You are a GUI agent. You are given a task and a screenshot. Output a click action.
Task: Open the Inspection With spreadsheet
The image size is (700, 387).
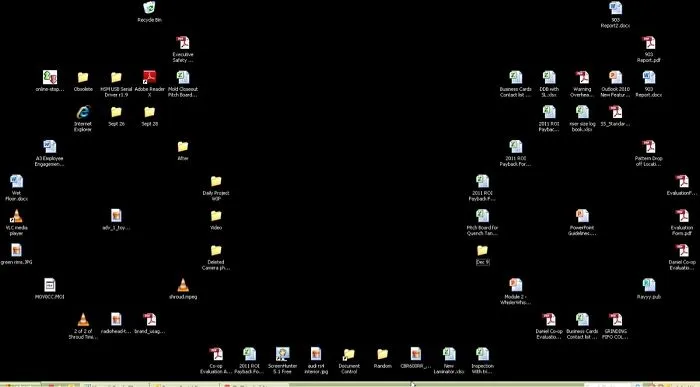pyautogui.click(x=482, y=354)
